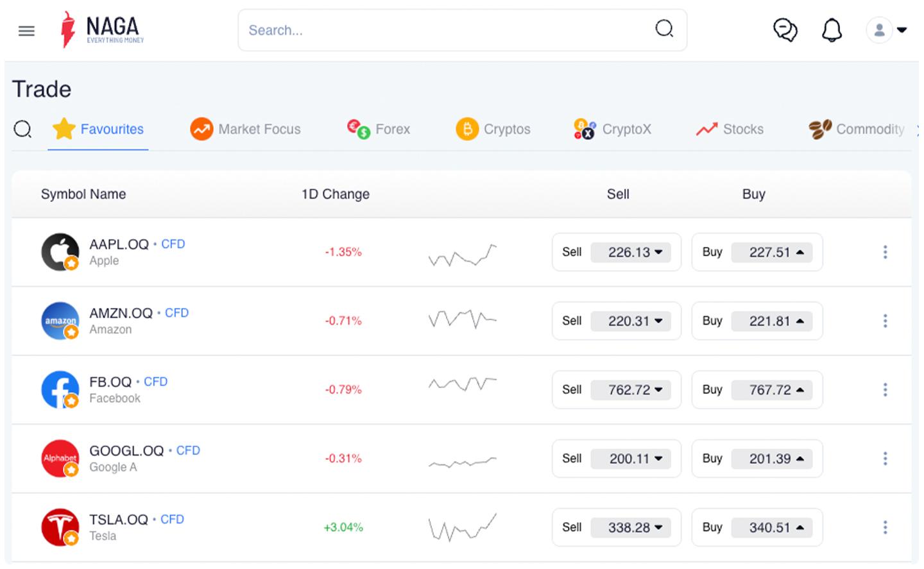Click the -0.71% change value

(343, 321)
